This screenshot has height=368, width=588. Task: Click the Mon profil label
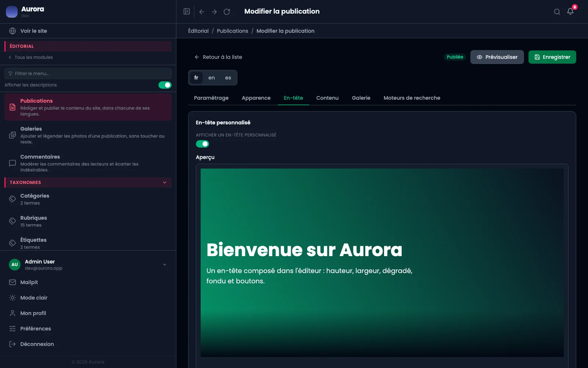(x=33, y=313)
